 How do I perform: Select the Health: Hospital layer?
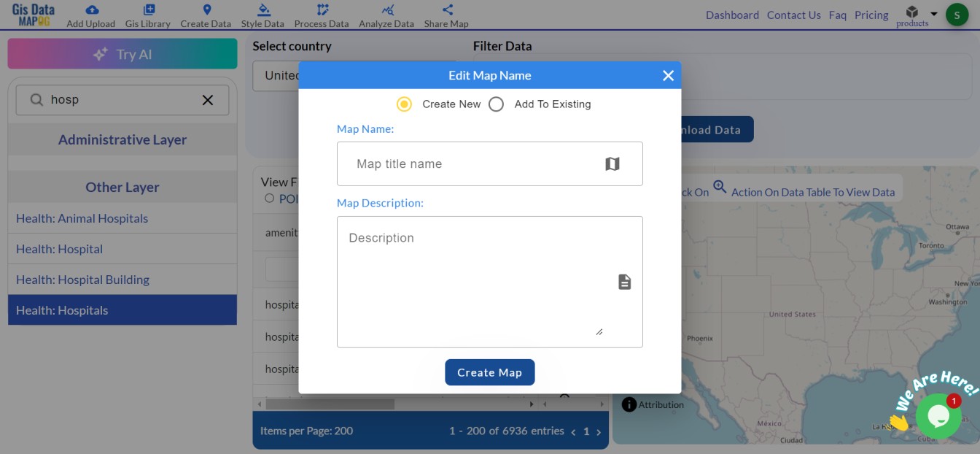pos(59,249)
